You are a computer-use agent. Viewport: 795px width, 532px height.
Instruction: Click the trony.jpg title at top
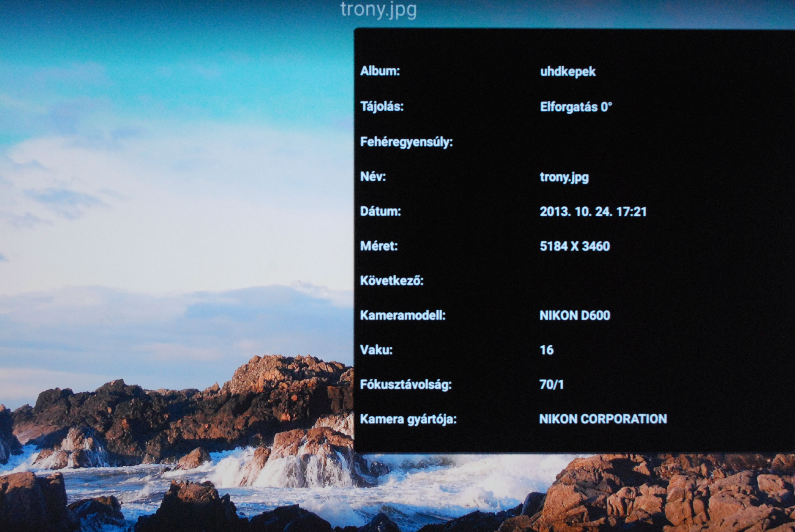tap(378, 9)
